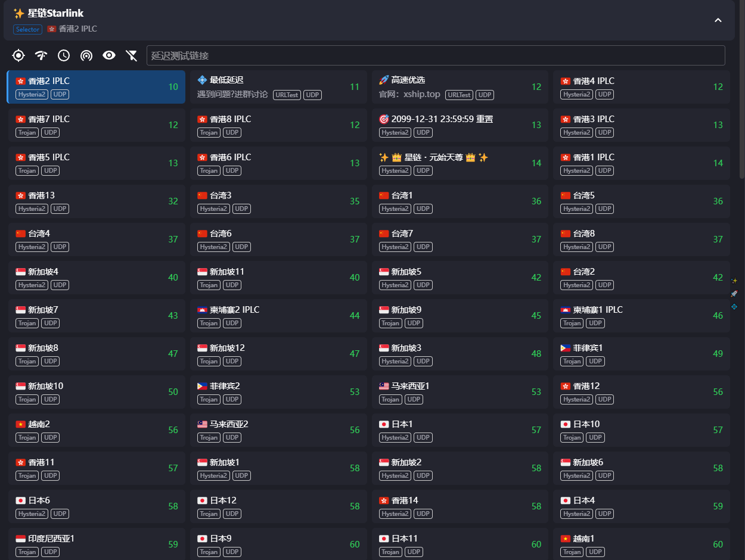The image size is (745, 560).
Task: Select the 2099-12-31 23:59:59 重置 card
Action: point(460,125)
